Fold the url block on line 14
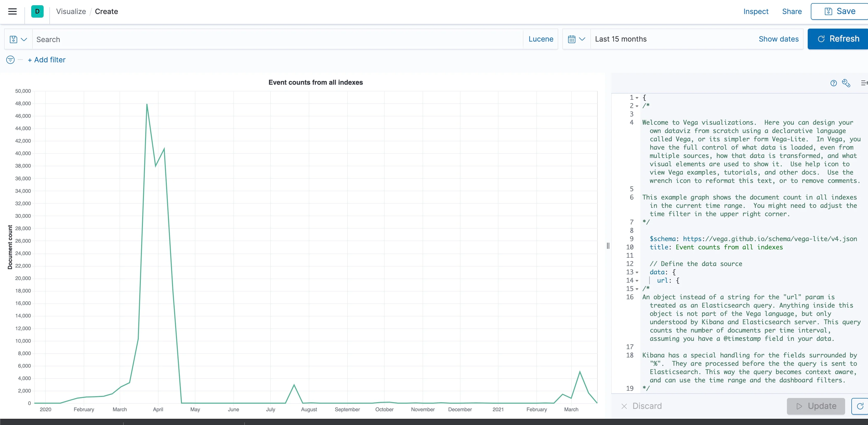This screenshot has height=425, width=868. (637, 281)
